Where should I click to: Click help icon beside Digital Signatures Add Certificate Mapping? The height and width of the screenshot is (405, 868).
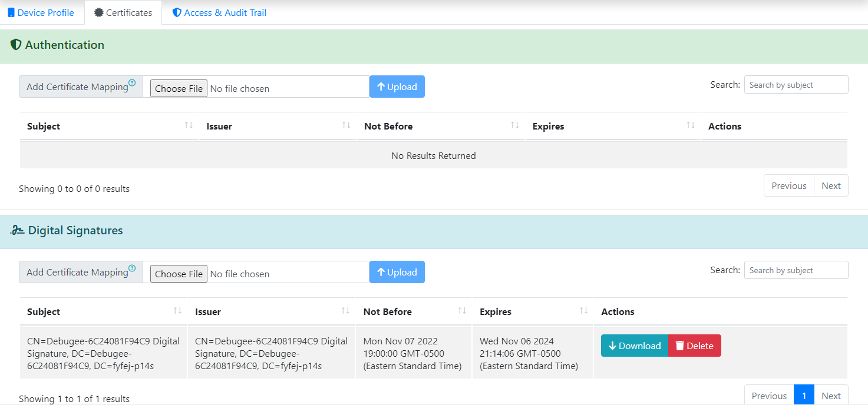[132, 268]
